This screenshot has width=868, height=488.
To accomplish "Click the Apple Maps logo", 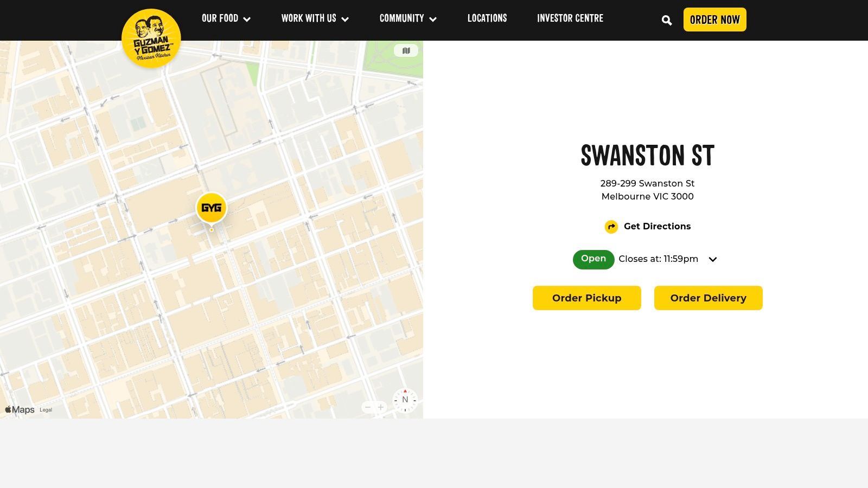I will pyautogui.click(x=19, y=409).
